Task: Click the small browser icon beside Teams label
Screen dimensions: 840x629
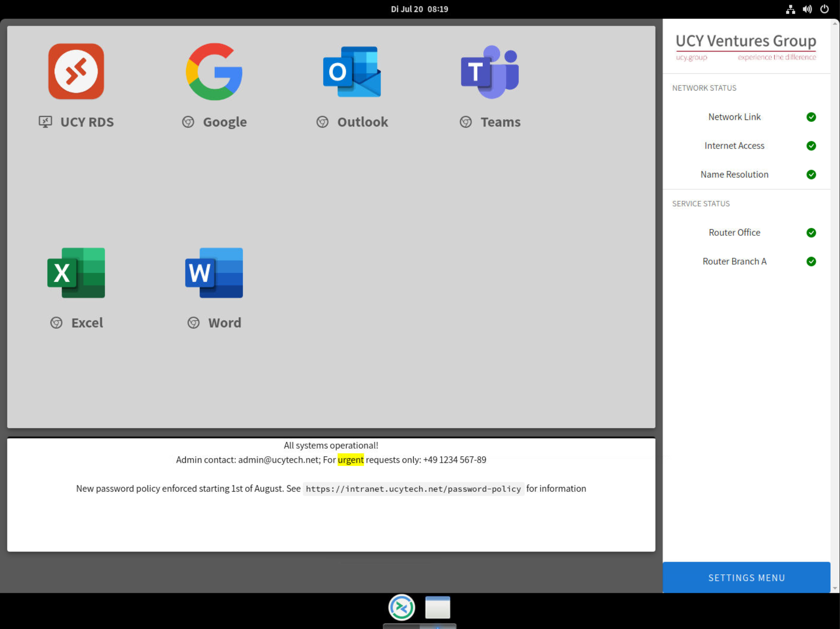Action: click(x=466, y=122)
